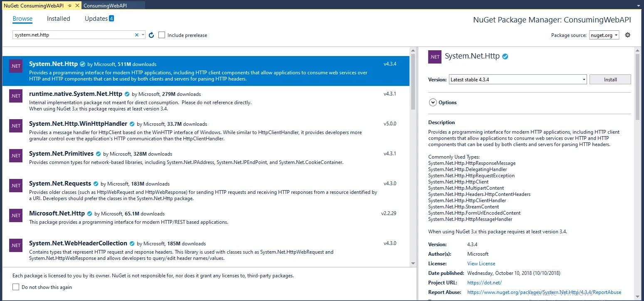This screenshot has width=644, height=301.
Task: Open the https://dot.net/ project URL
Action: pyautogui.click(x=484, y=283)
